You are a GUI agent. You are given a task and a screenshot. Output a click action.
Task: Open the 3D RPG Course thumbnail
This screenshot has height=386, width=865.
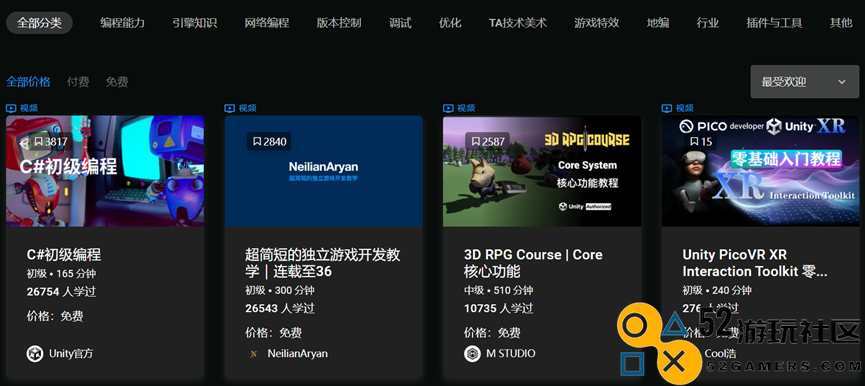click(542, 171)
